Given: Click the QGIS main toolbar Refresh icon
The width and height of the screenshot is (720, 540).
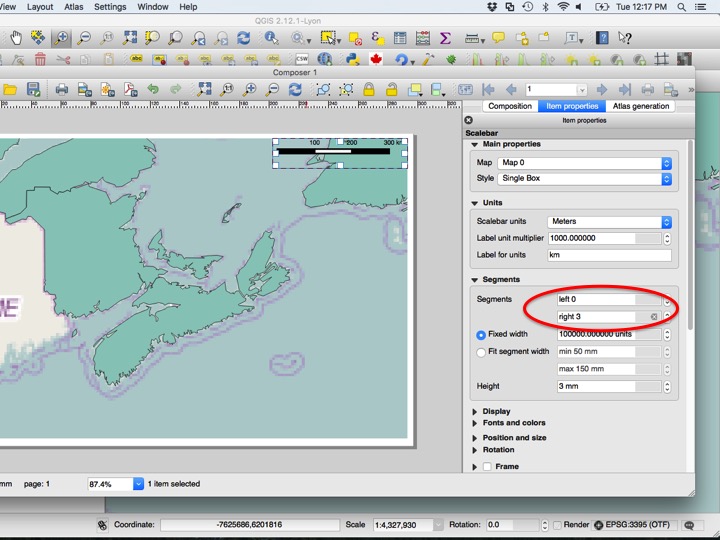Looking at the screenshot, I should 243,38.
